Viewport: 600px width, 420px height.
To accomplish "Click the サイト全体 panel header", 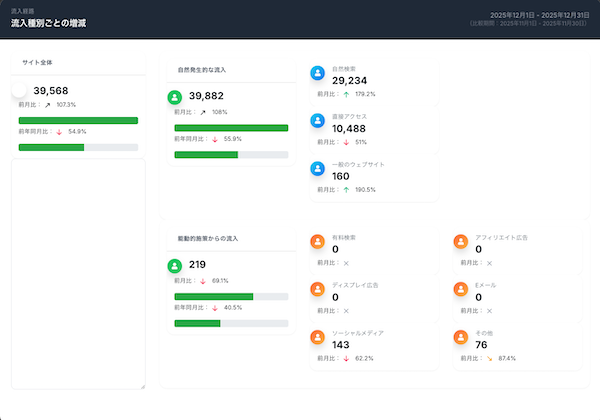I will (x=38, y=61).
